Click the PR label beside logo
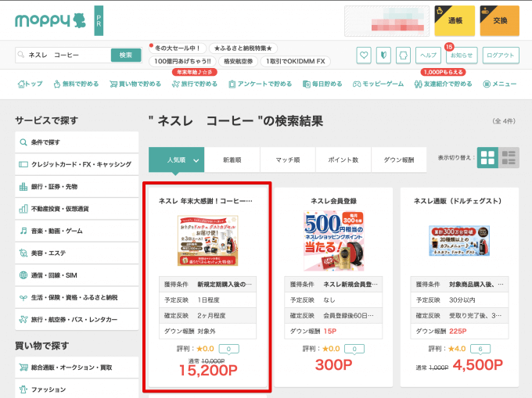 coord(99,20)
